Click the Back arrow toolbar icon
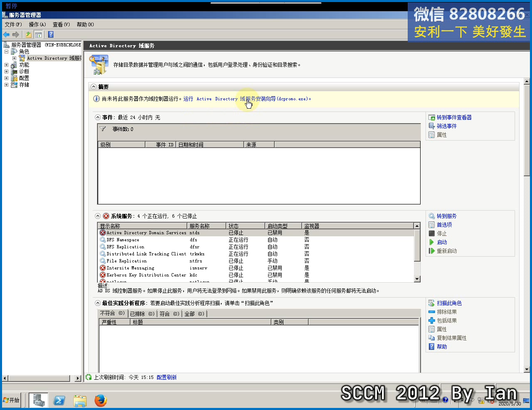This screenshot has width=532, height=410. tap(6, 34)
